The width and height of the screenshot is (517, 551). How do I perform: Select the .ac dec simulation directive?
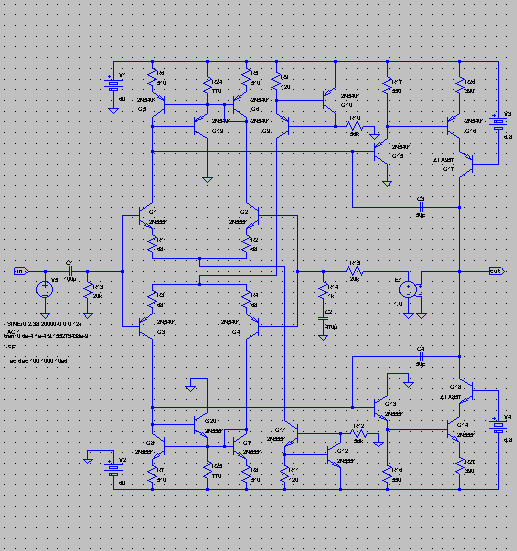click(38, 361)
